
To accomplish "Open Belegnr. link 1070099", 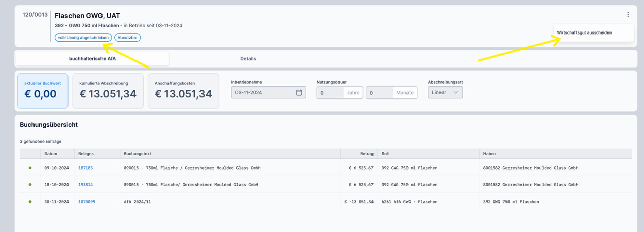I will [x=87, y=202].
